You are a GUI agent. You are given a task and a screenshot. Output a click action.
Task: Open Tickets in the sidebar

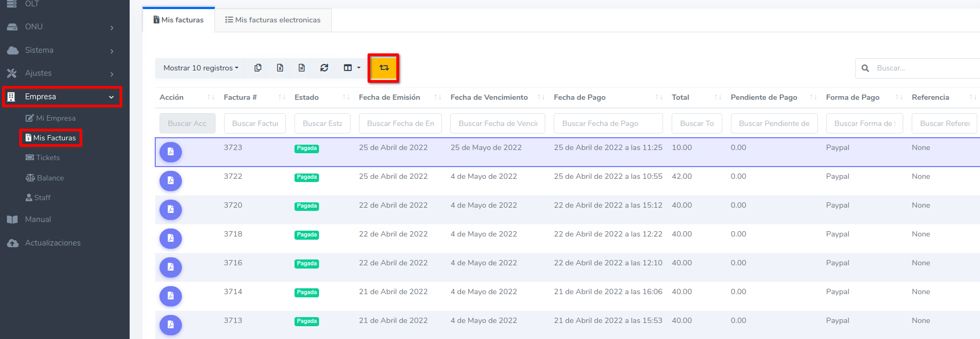pos(47,157)
